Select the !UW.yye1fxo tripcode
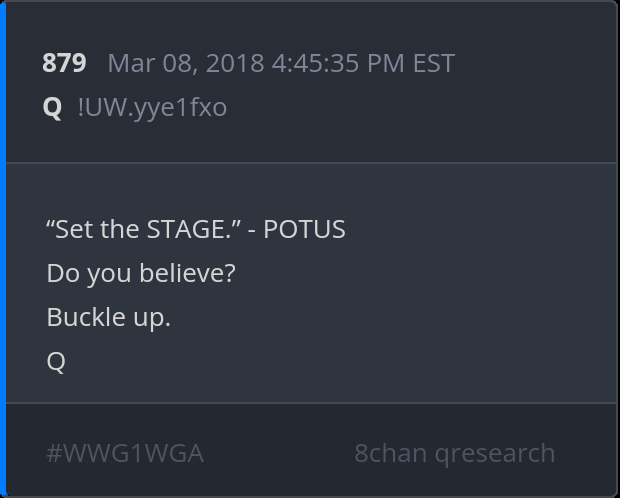The image size is (620, 498). coord(152,107)
